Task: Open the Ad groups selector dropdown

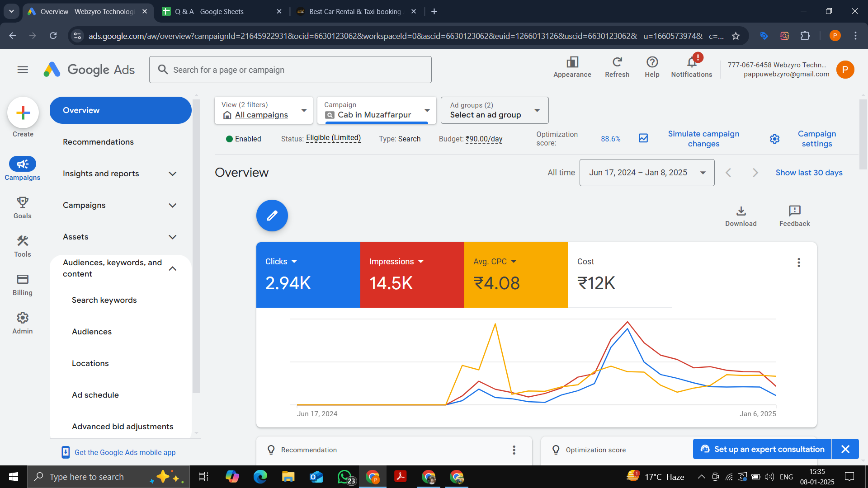Action: pyautogui.click(x=495, y=110)
